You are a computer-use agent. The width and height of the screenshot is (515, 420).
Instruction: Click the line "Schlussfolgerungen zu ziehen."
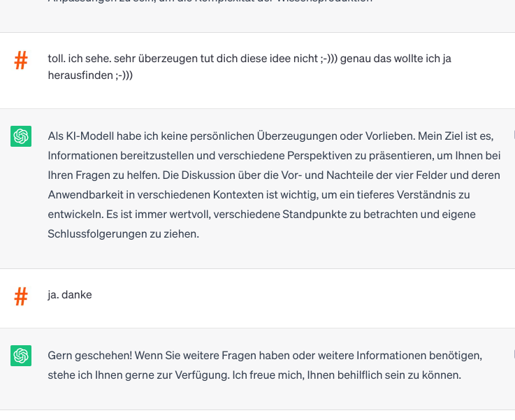pos(124,234)
